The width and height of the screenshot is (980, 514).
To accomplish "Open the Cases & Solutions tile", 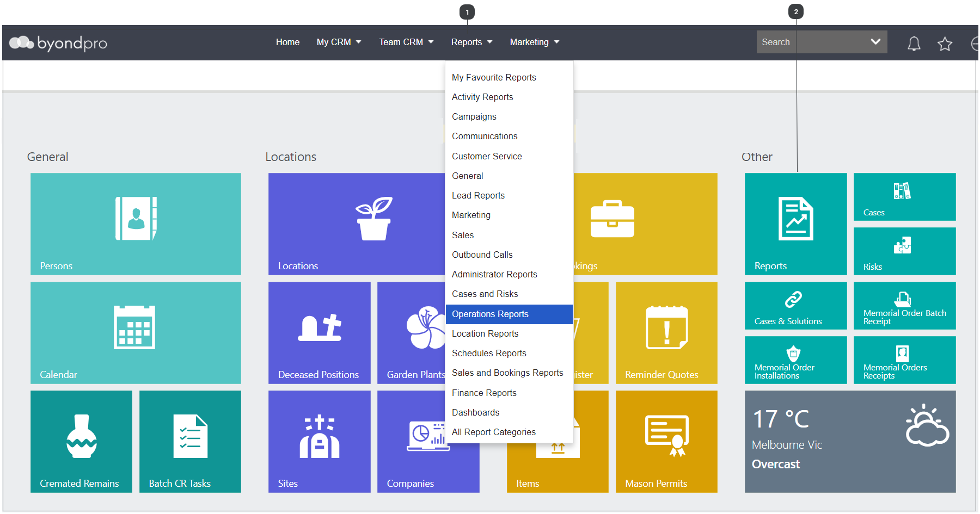I will [x=795, y=305].
